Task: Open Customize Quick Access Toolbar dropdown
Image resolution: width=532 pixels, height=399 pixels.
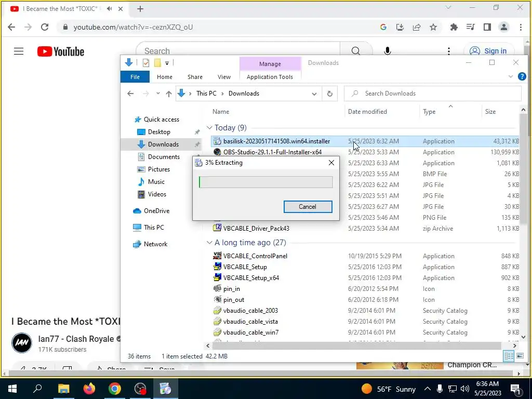Action: point(167,63)
